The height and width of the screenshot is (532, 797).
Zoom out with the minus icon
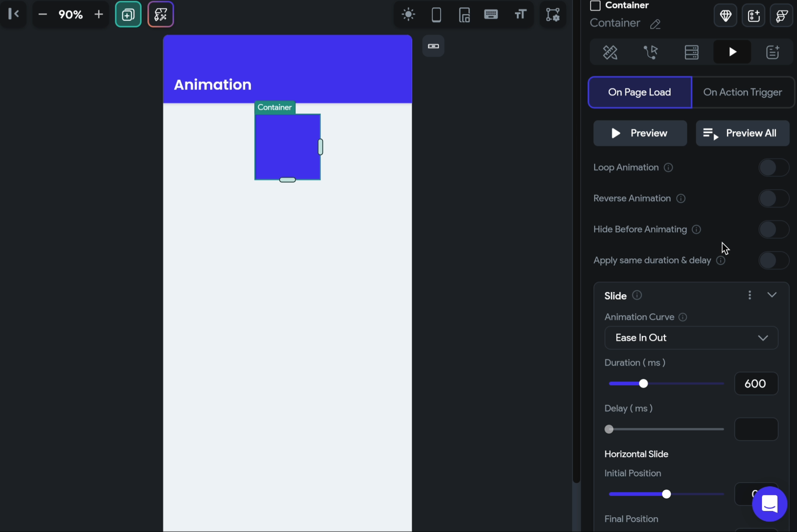[x=42, y=15]
